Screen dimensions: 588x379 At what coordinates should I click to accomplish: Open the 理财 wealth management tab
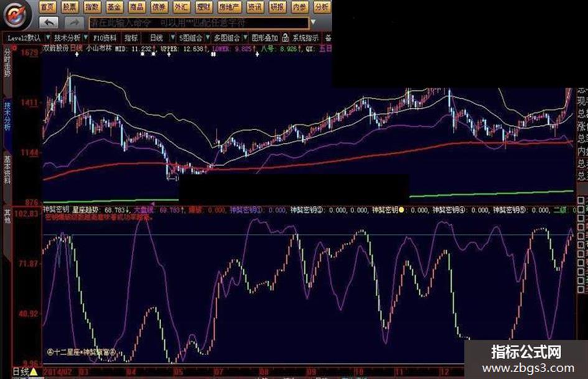coord(204,7)
